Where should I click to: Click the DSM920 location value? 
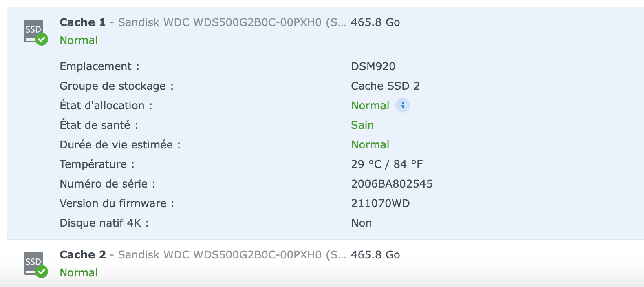tap(373, 66)
